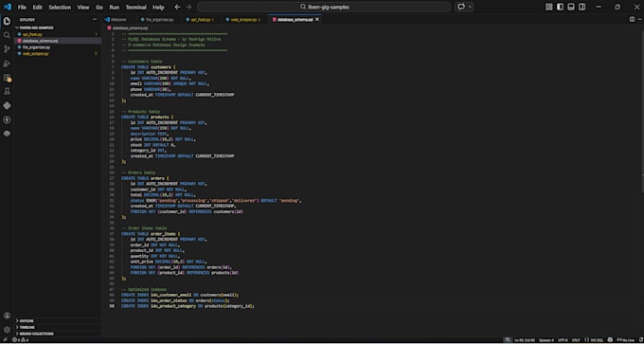Open the Extensions view
The image size is (644, 344).
point(7,78)
